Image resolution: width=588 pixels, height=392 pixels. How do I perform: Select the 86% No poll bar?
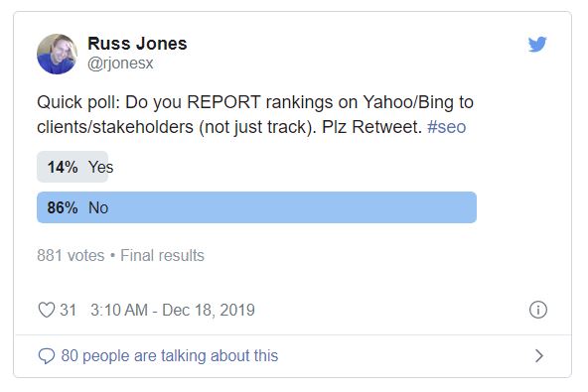[x=256, y=207]
